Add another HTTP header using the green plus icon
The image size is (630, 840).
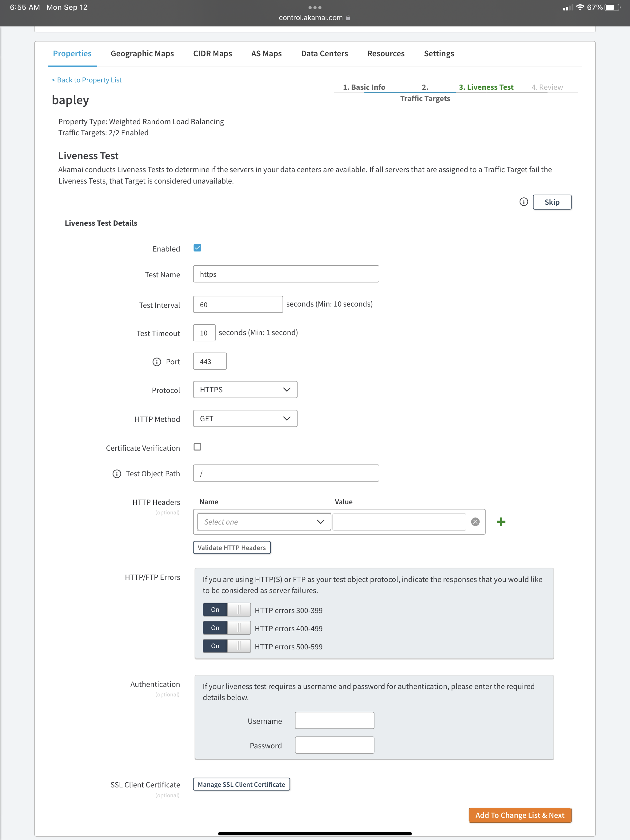(501, 522)
